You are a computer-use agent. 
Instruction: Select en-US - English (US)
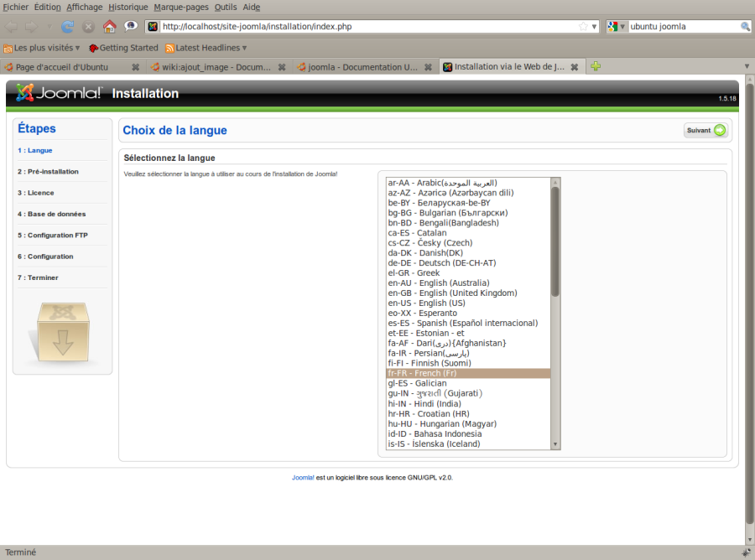pos(468,303)
